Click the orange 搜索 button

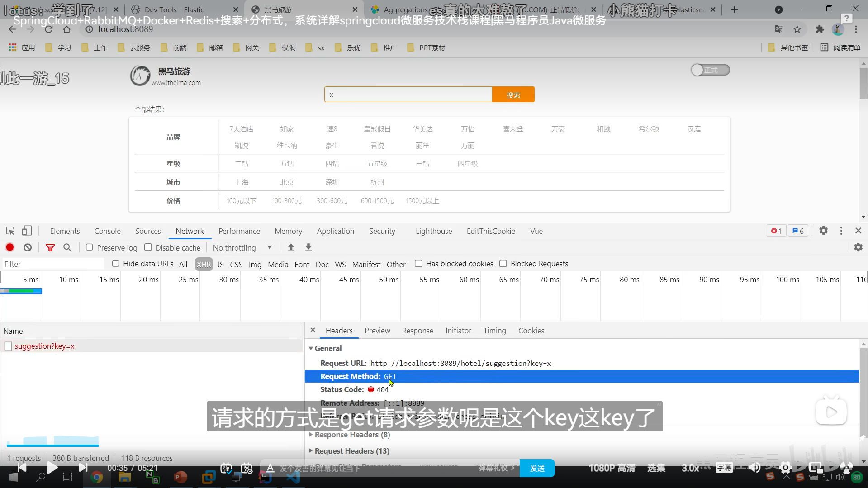513,95
